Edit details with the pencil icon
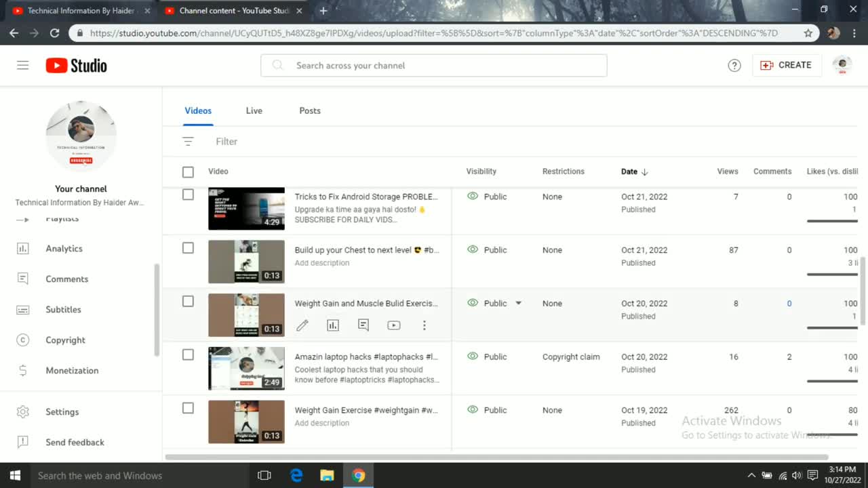The height and width of the screenshot is (488, 868). pos(302,325)
